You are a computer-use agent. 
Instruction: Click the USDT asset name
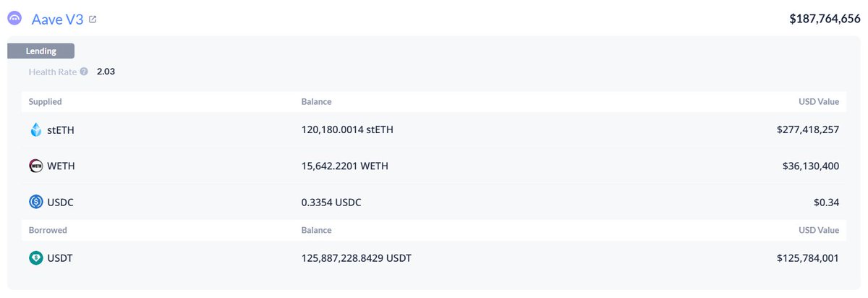coord(60,258)
